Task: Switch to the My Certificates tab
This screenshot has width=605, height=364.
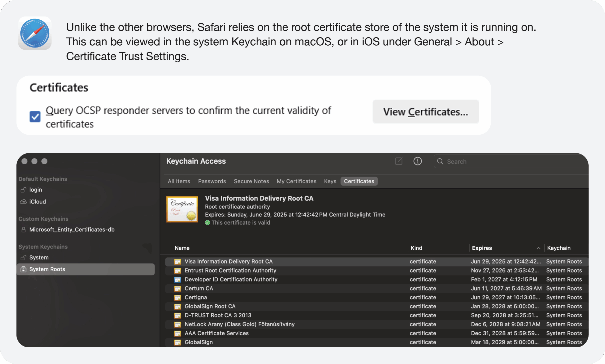Action: tap(297, 181)
